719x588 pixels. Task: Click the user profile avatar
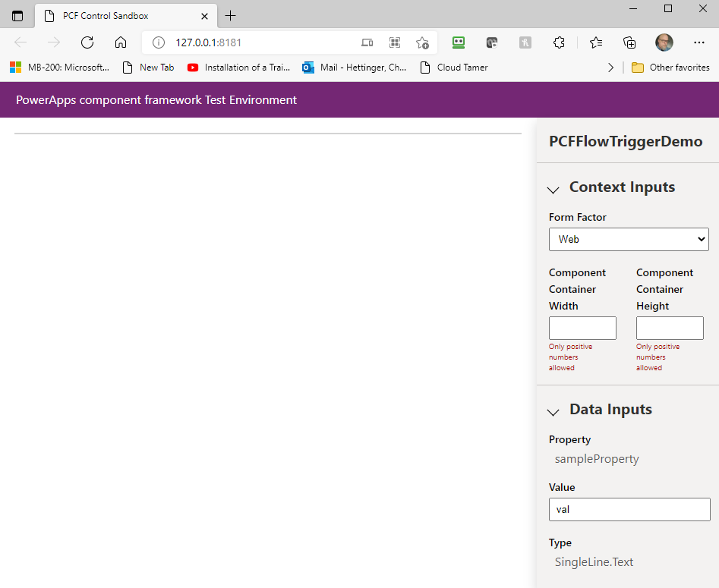tap(664, 42)
